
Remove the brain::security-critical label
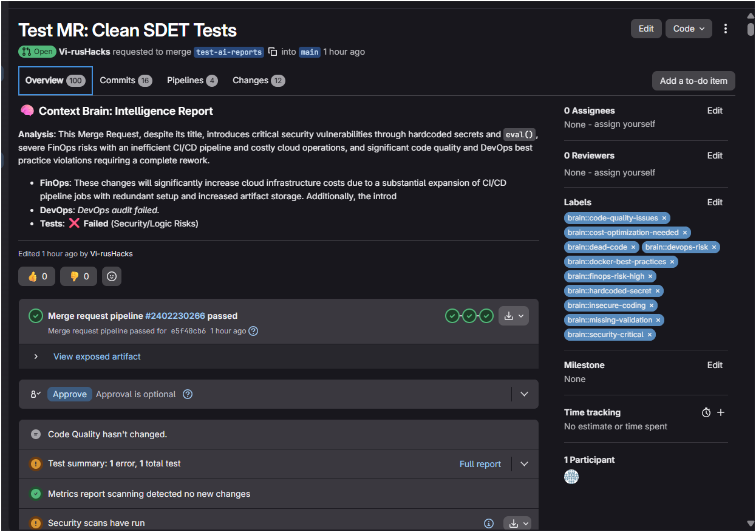coord(650,335)
